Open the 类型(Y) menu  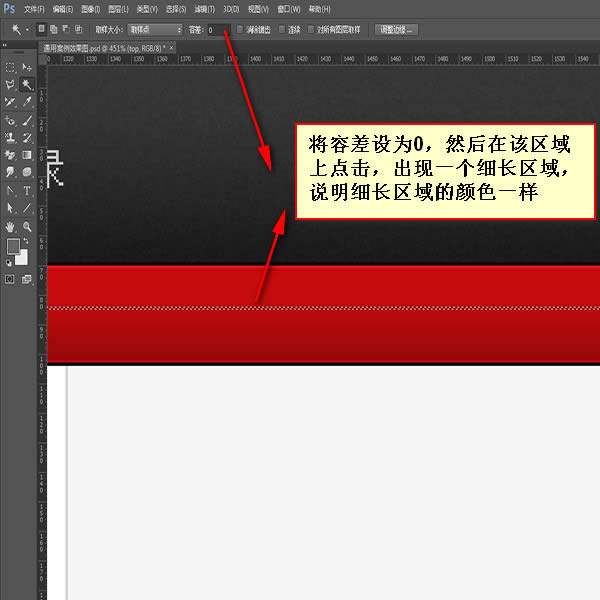click(147, 9)
